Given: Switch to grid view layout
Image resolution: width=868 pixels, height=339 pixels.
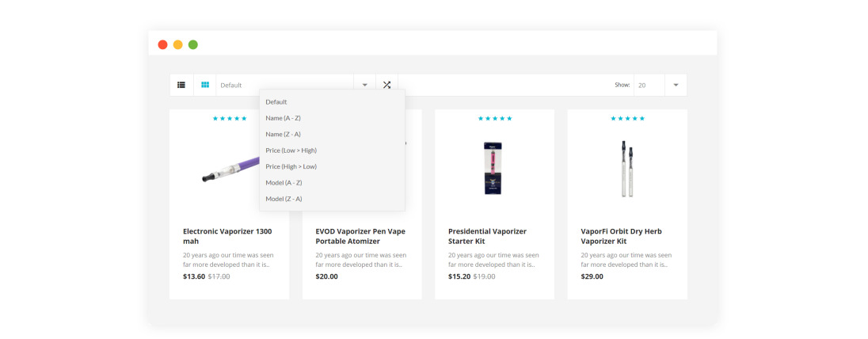Looking at the screenshot, I should [204, 85].
